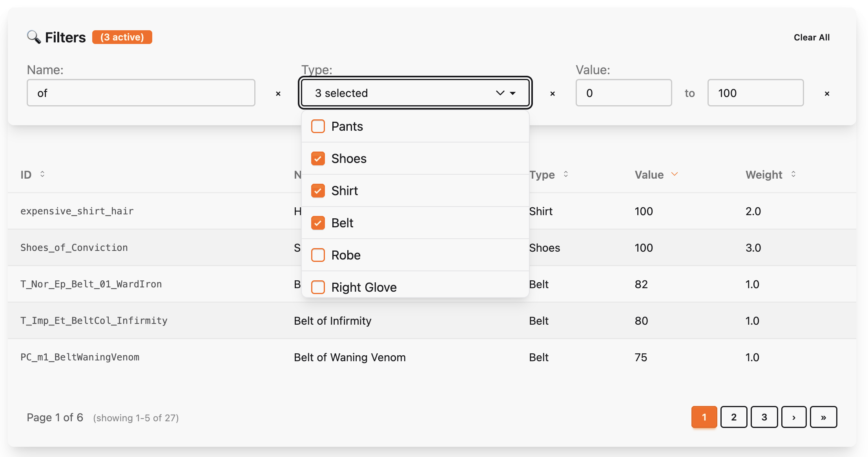The width and height of the screenshot is (868, 457).
Task: Sort the Type column
Action: tap(566, 174)
